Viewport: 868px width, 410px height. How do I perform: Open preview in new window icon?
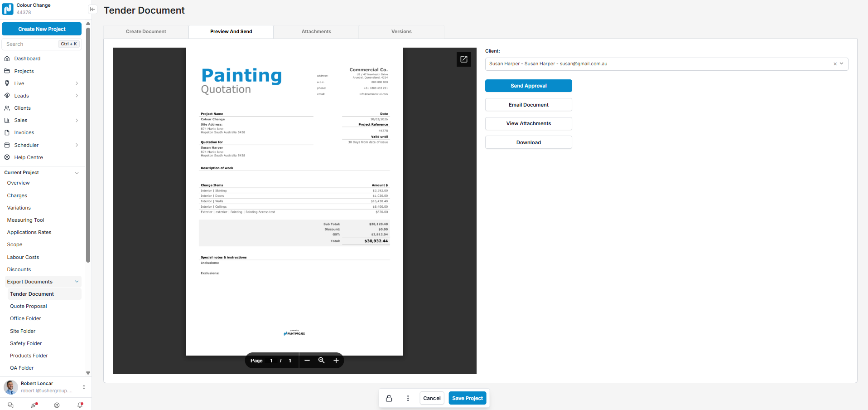(463, 59)
